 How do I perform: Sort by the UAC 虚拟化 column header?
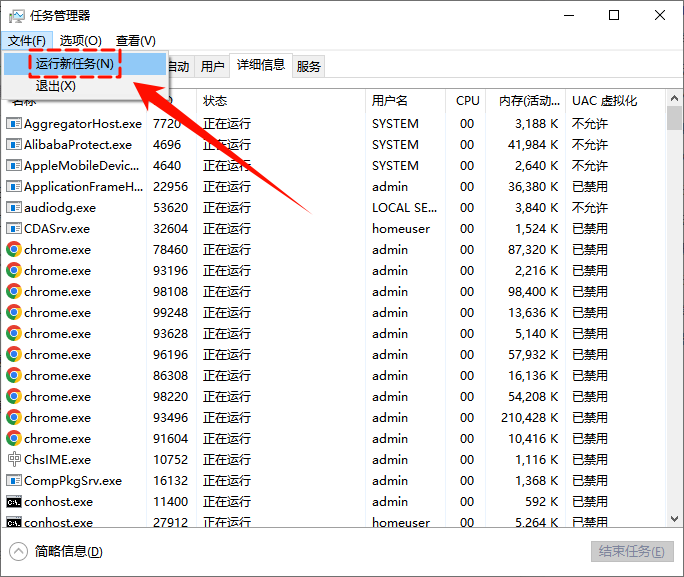tap(615, 101)
